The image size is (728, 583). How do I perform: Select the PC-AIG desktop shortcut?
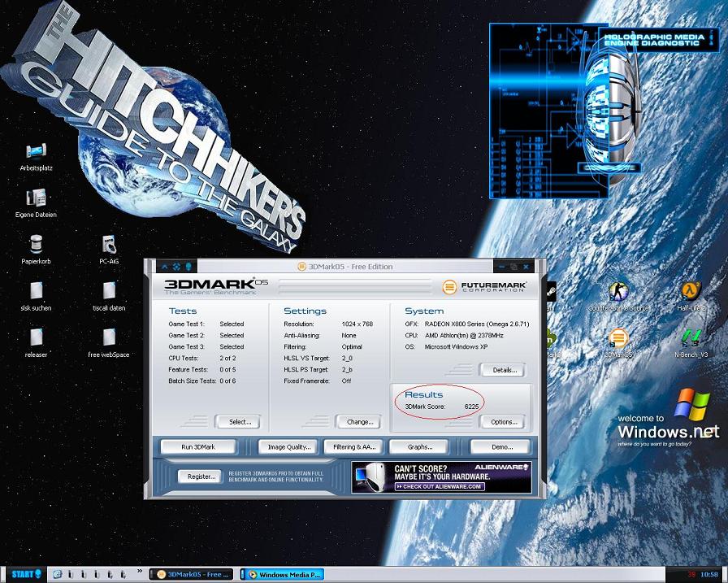click(x=109, y=250)
